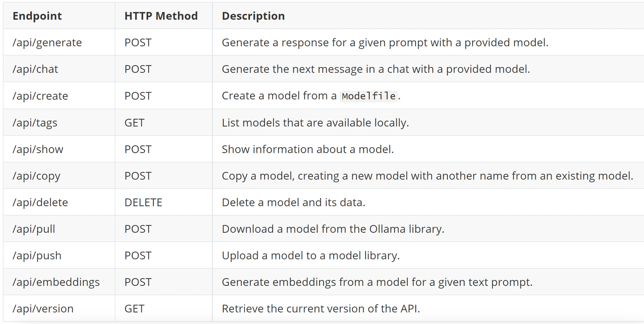Click the /api/tags endpoint cell
644x324 pixels.
click(35, 122)
